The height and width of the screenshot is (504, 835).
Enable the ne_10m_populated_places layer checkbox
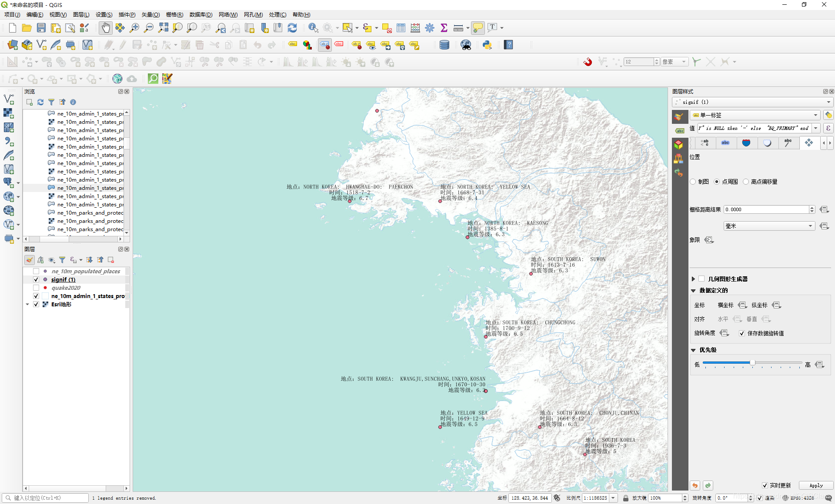(36, 271)
